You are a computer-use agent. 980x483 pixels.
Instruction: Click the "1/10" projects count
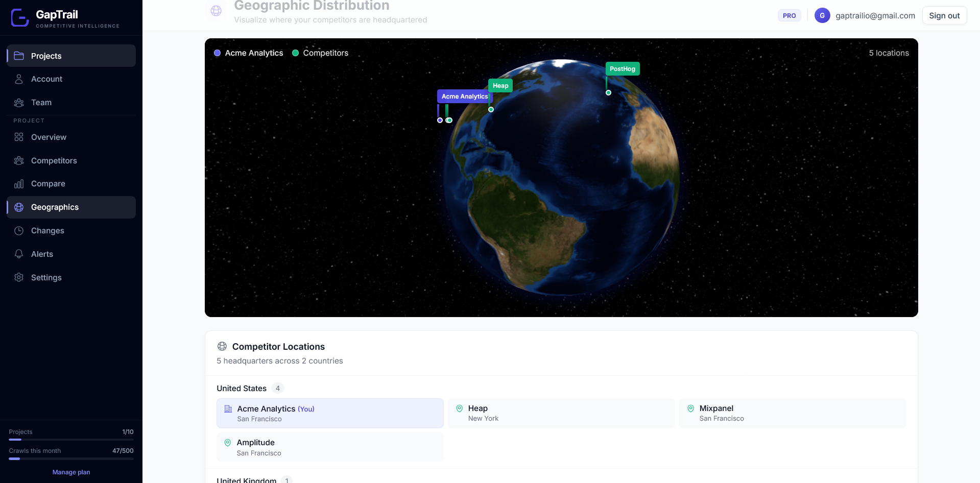tap(128, 432)
